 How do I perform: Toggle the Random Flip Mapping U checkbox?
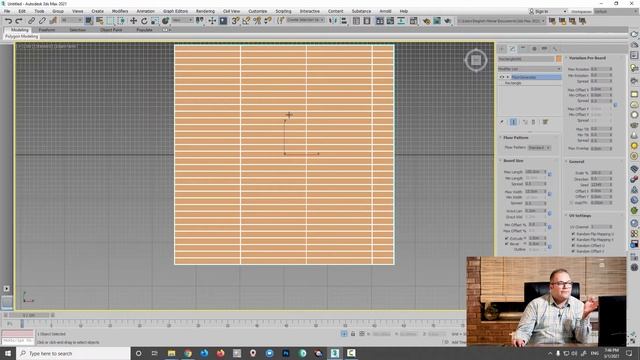573,234
